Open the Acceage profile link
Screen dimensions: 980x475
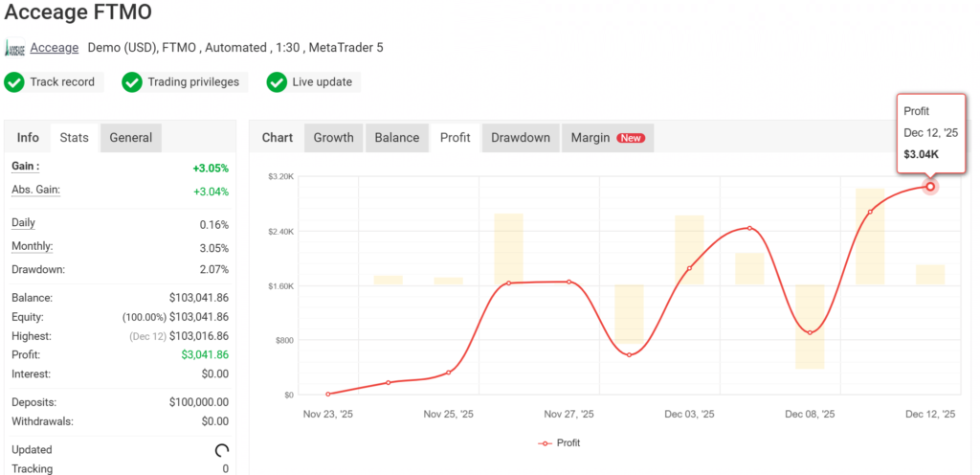55,48
